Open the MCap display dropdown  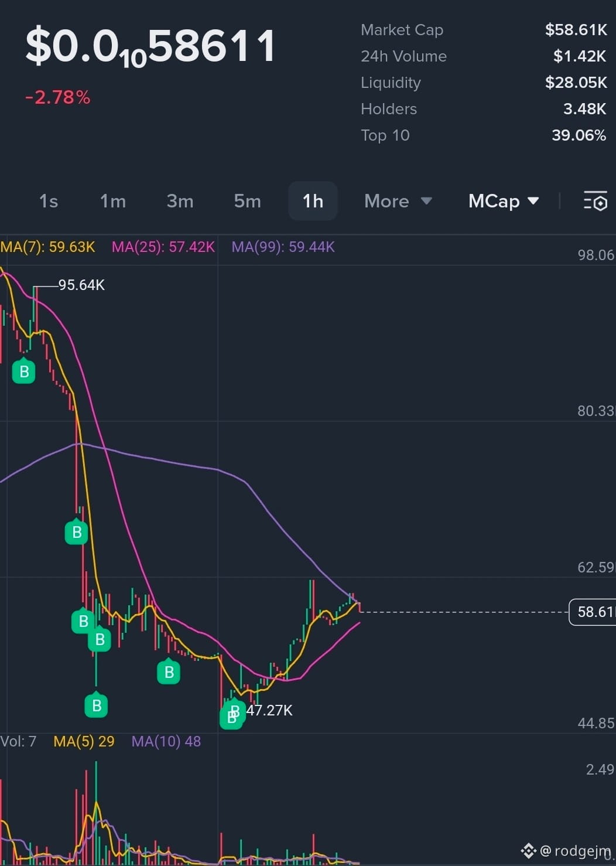[x=504, y=201]
